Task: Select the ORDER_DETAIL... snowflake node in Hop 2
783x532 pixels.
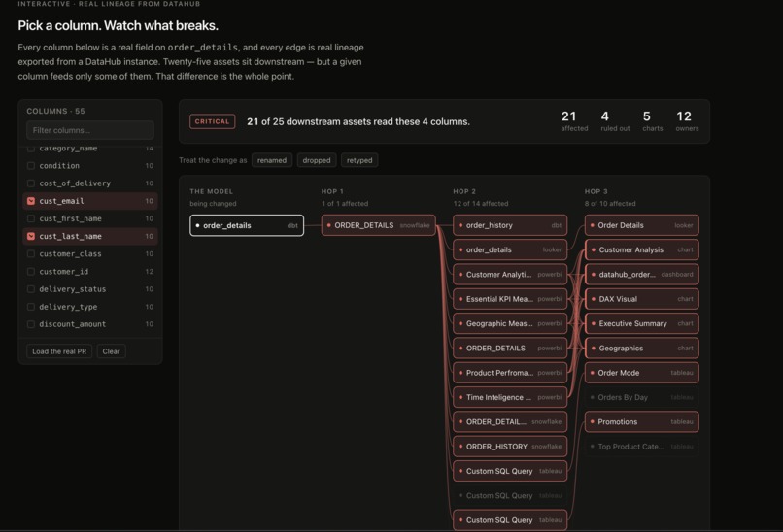Action: [510, 421]
